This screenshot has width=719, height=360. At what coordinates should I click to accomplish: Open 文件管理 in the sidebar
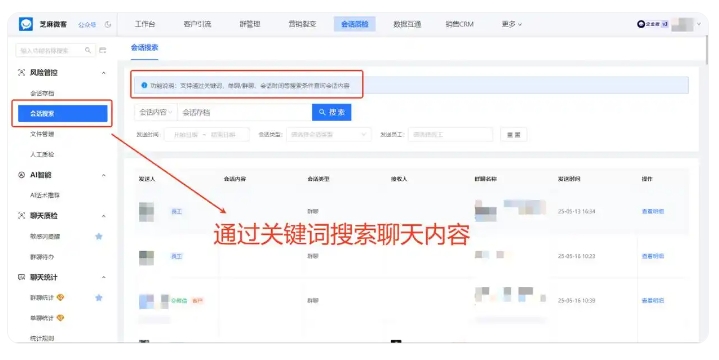tap(42, 134)
